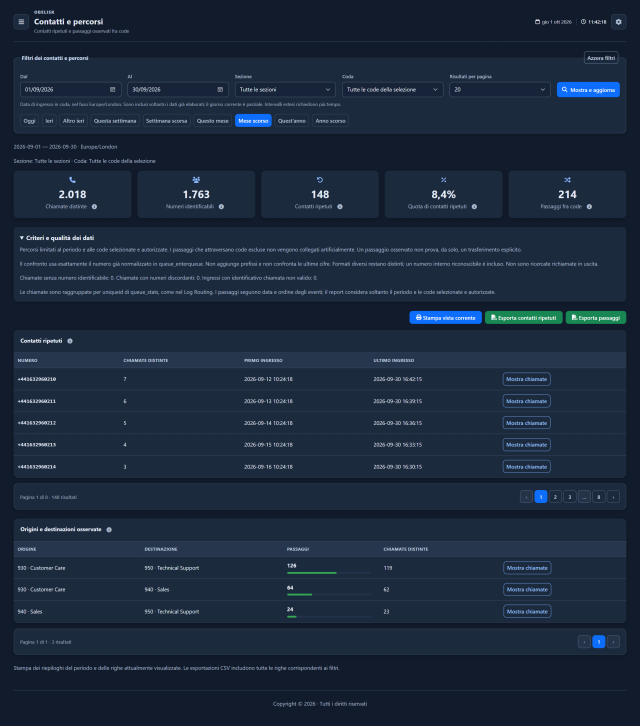
Task: Click info icon by Origini e destinazioni osservate
Action: [109, 530]
